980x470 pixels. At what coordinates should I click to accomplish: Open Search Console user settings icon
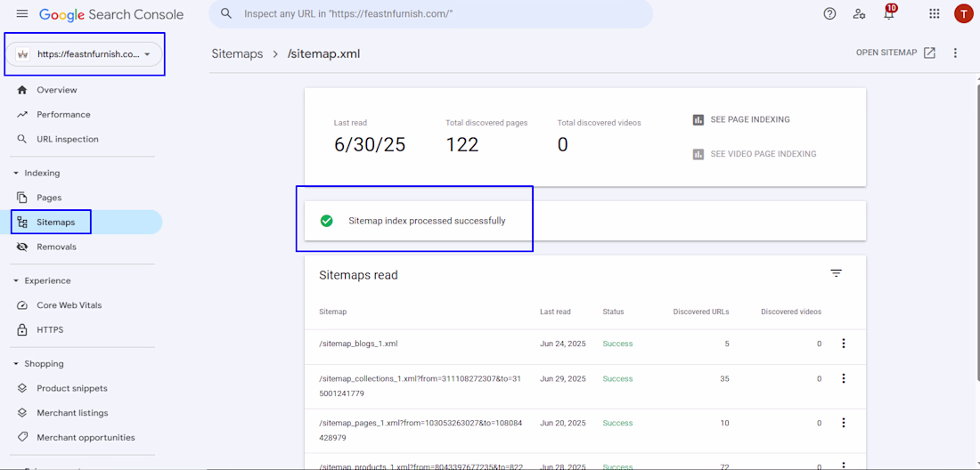tap(859, 14)
